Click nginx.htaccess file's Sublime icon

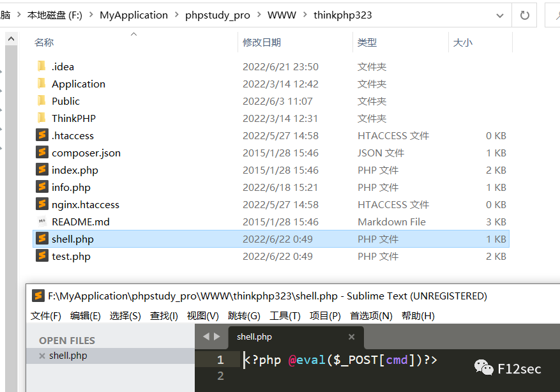42,204
